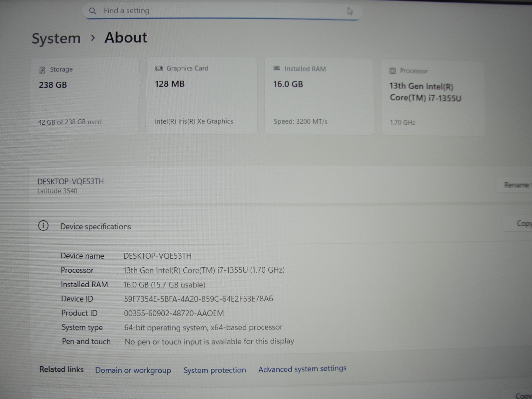This screenshot has width=532, height=399.
Task: Click the Rename this PC button
Action: click(515, 185)
